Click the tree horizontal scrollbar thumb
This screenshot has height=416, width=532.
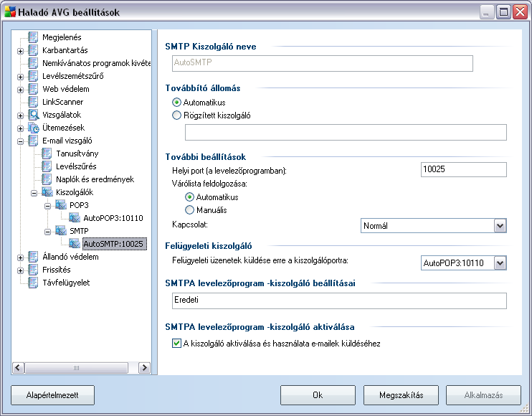[x=76, y=367]
